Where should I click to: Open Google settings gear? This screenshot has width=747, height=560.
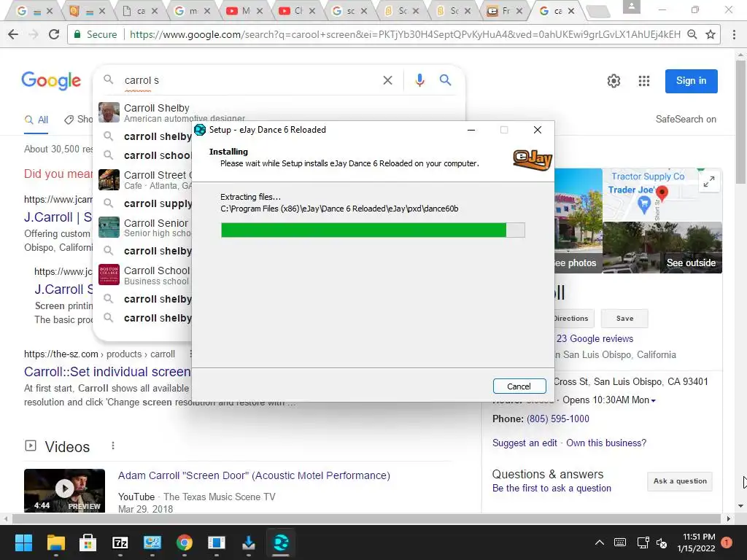tap(614, 81)
